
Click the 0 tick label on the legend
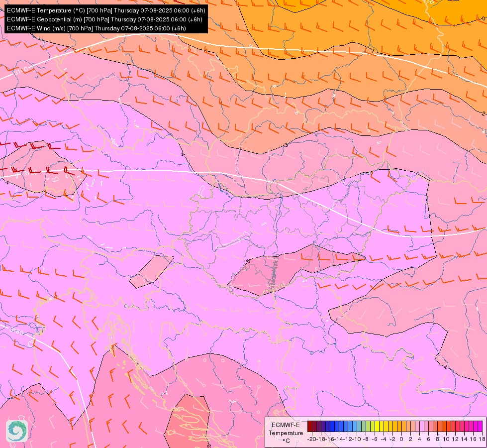pyautogui.click(x=401, y=439)
